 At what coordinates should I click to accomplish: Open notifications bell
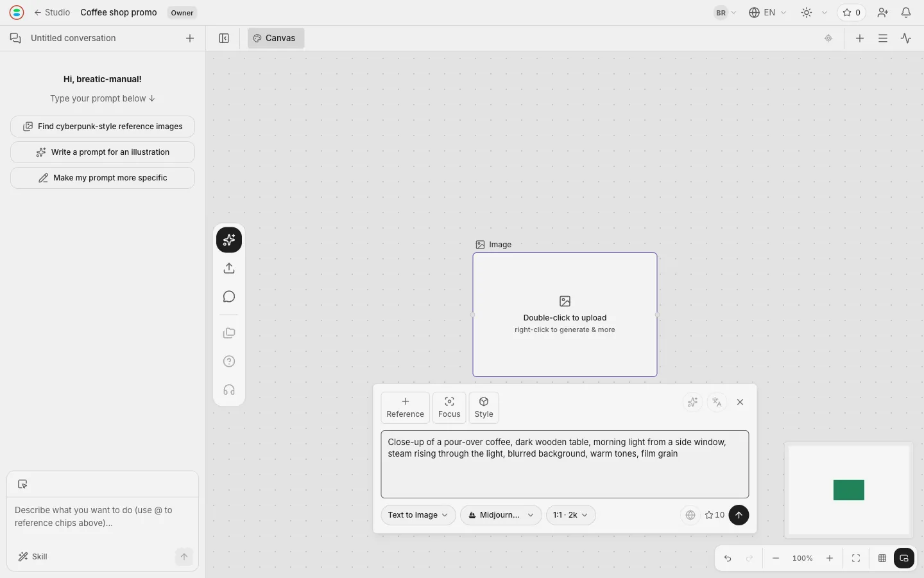click(x=906, y=12)
